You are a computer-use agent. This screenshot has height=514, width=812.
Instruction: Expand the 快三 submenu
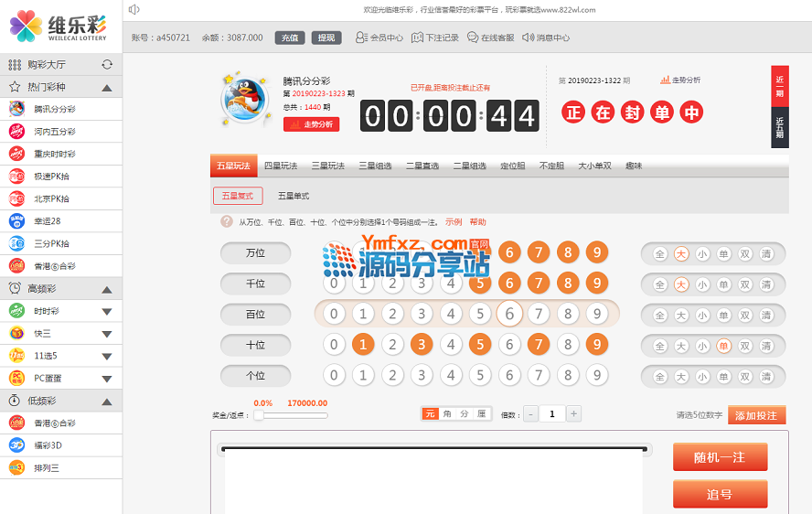[x=107, y=334]
